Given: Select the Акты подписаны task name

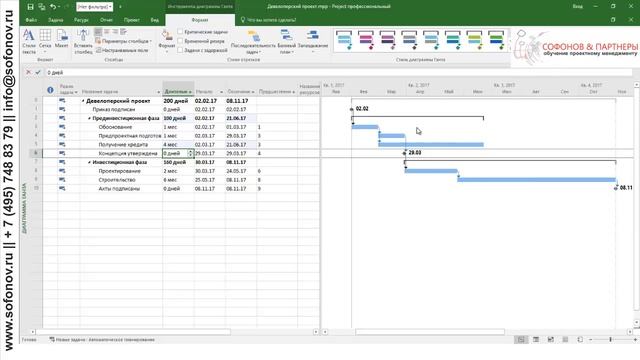Looking at the screenshot, I should (119, 189).
